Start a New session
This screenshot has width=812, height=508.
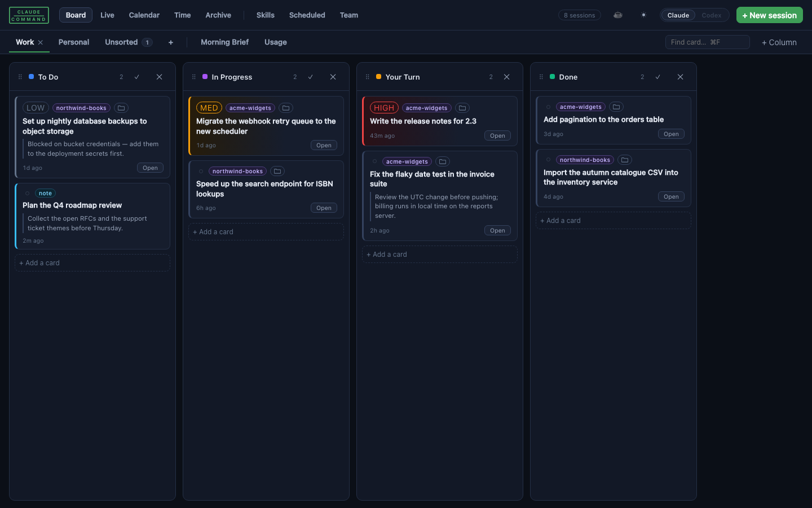click(x=769, y=15)
